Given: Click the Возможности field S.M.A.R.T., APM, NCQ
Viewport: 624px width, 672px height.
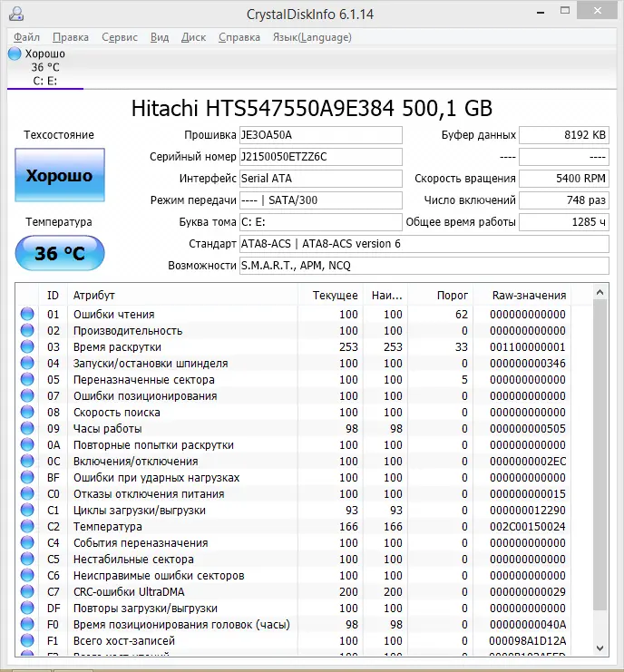Looking at the screenshot, I should coord(424,266).
